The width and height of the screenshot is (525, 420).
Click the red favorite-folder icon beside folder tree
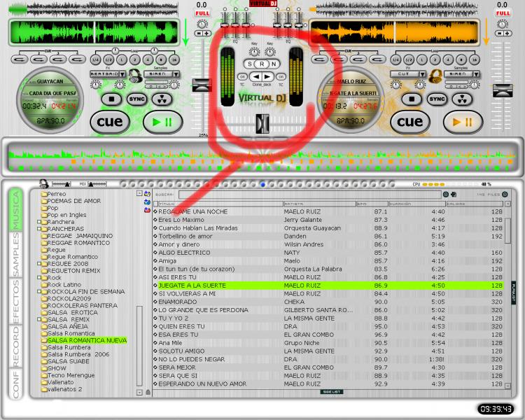147,210
